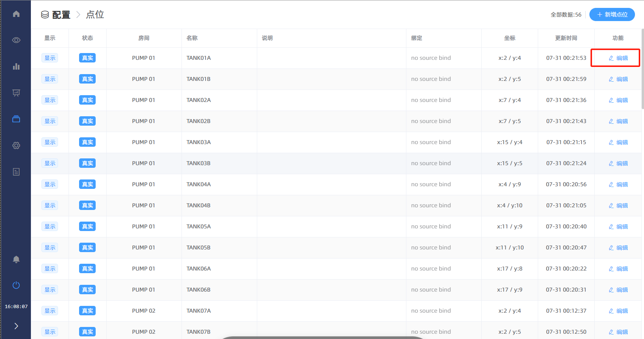Toggle 显示 tag for TANK03B row
Image resolution: width=644 pixels, height=339 pixels.
(50, 163)
